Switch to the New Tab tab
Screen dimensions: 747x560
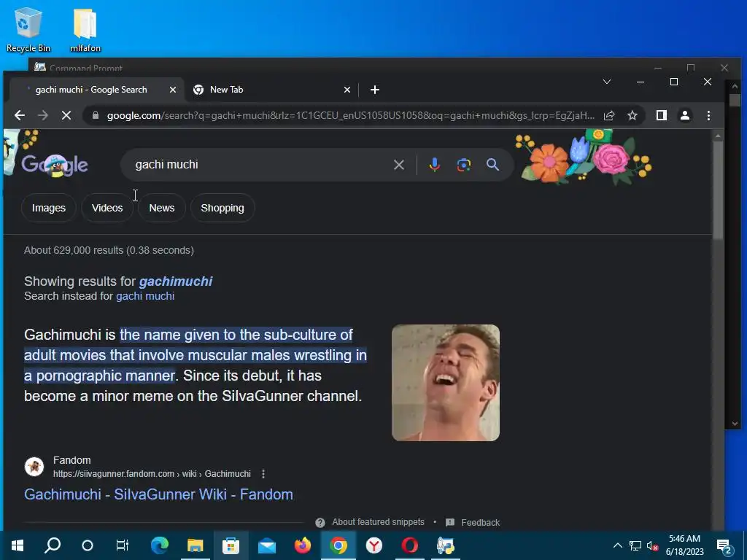pos(271,90)
